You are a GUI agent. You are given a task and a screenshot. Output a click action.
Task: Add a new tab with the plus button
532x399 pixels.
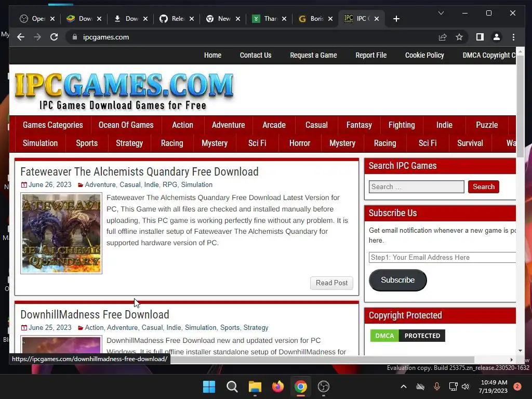(x=396, y=19)
